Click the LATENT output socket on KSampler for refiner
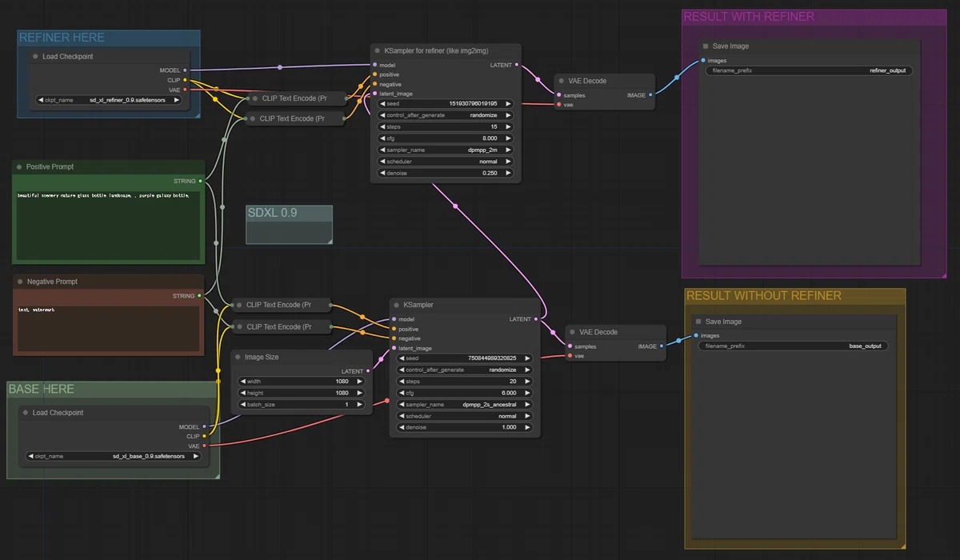The height and width of the screenshot is (560, 960). click(517, 65)
